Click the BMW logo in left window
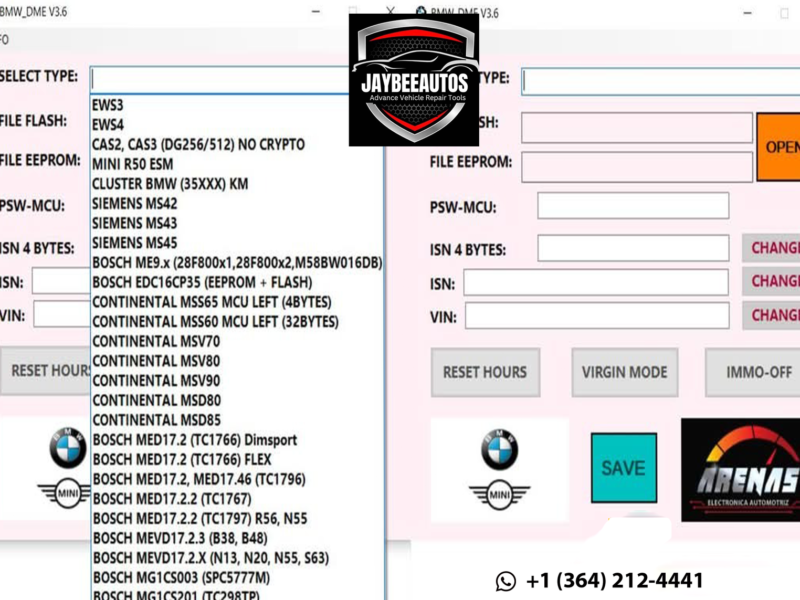This screenshot has height=600, width=800. [68, 451]
